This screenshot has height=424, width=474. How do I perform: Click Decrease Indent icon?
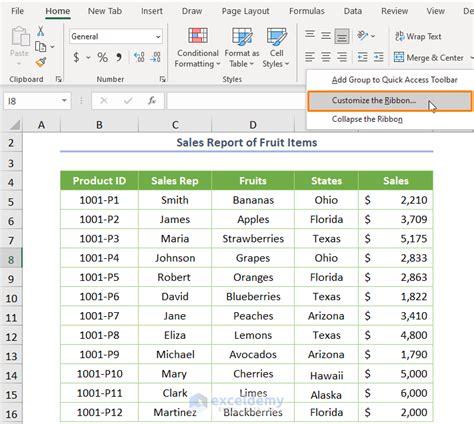(362, 57)
